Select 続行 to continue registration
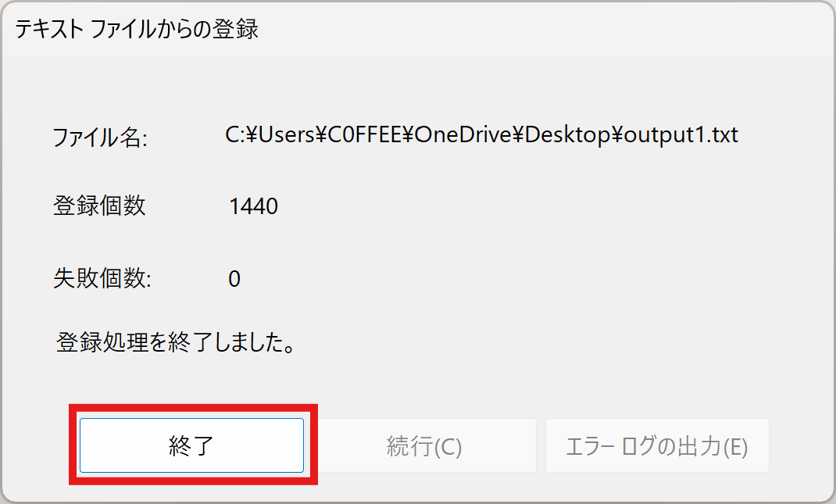This screenshot has width=836, height=504. coord(424,445)
